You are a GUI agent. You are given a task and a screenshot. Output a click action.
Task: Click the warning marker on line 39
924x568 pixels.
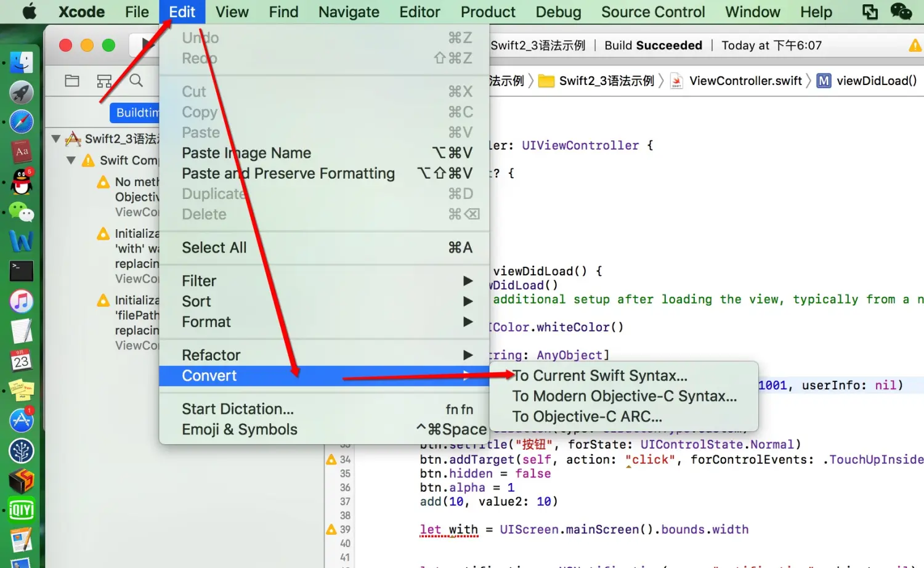pyautogui.click(x=331, y=529)
